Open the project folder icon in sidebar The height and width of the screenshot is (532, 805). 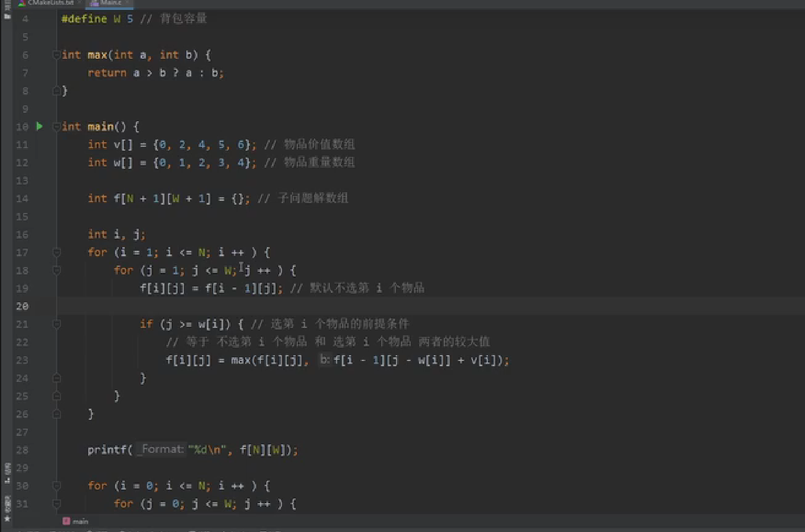coord(7,16)
